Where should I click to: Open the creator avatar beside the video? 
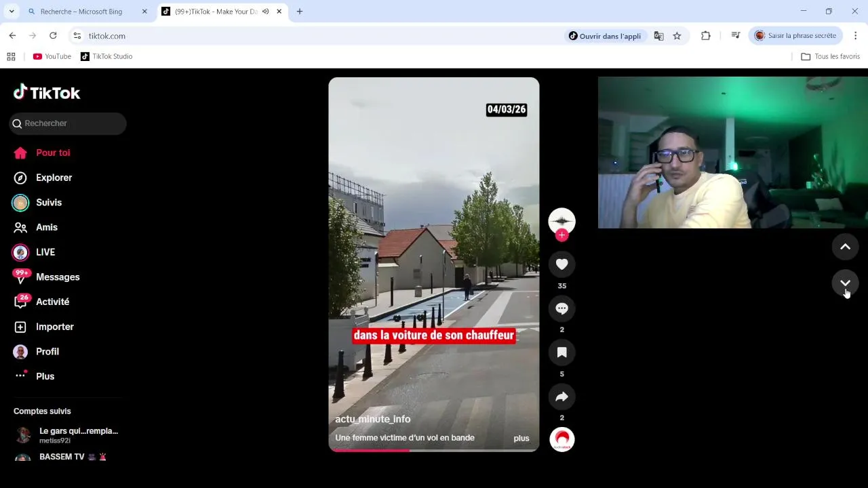(x=561, y=221)
